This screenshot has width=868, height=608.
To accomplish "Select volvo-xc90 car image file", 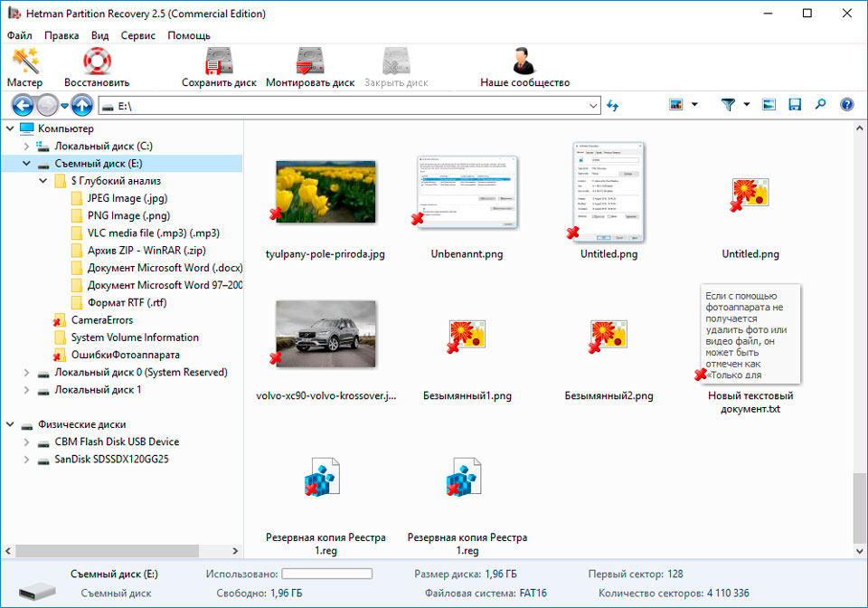I will click(x=325, y=334).
